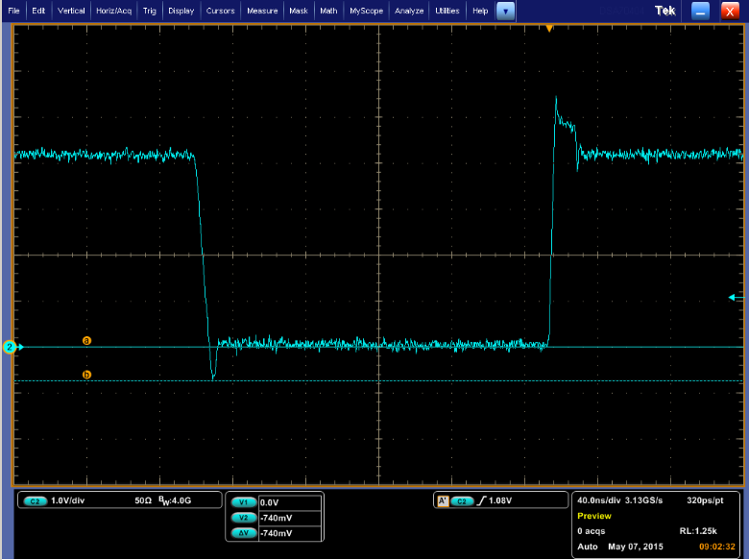Screen dimensions: 749x560
Task: Open the Horiz/Acq menu
Action: tap(113, 11)
